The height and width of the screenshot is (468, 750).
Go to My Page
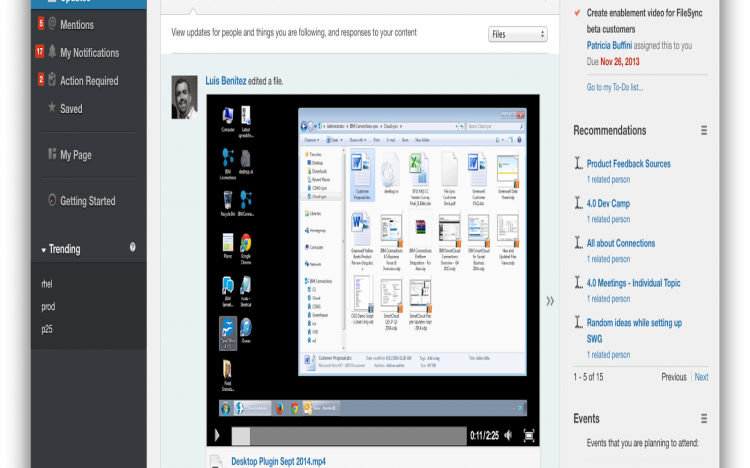click(x=76, y=155)
